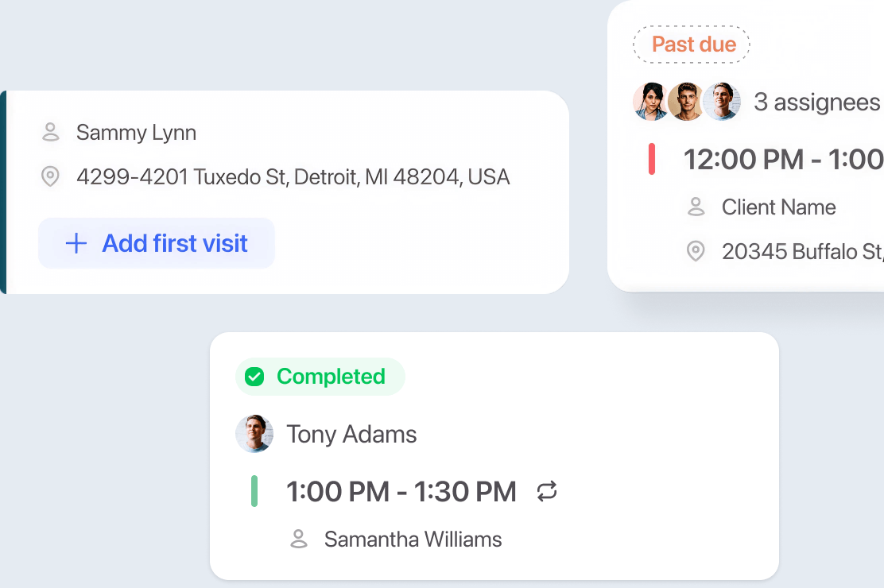Click the green Completed checkmark icon

point(254,377)
